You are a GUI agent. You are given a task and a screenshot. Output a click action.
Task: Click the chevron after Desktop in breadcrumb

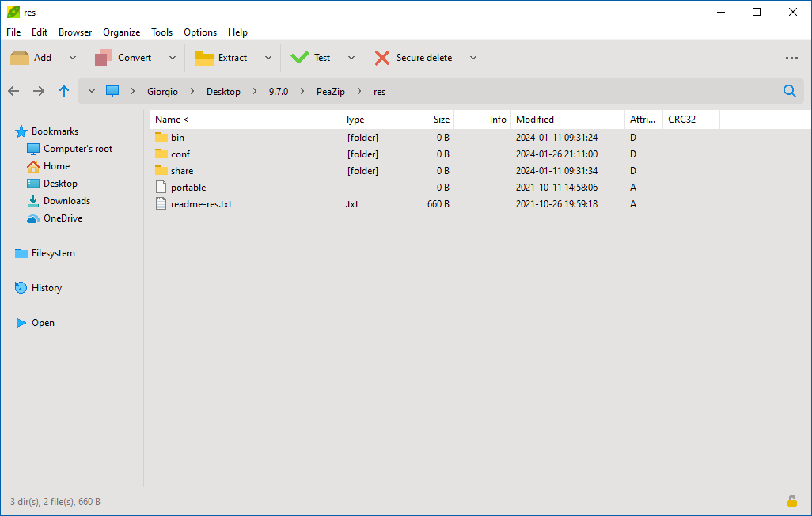point(255,91)
